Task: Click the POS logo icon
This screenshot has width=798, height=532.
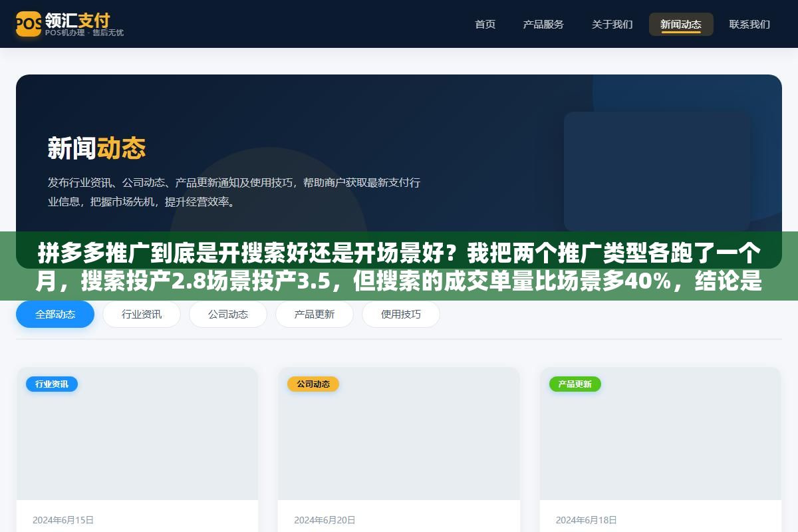Action: click(x=29, y=24)
